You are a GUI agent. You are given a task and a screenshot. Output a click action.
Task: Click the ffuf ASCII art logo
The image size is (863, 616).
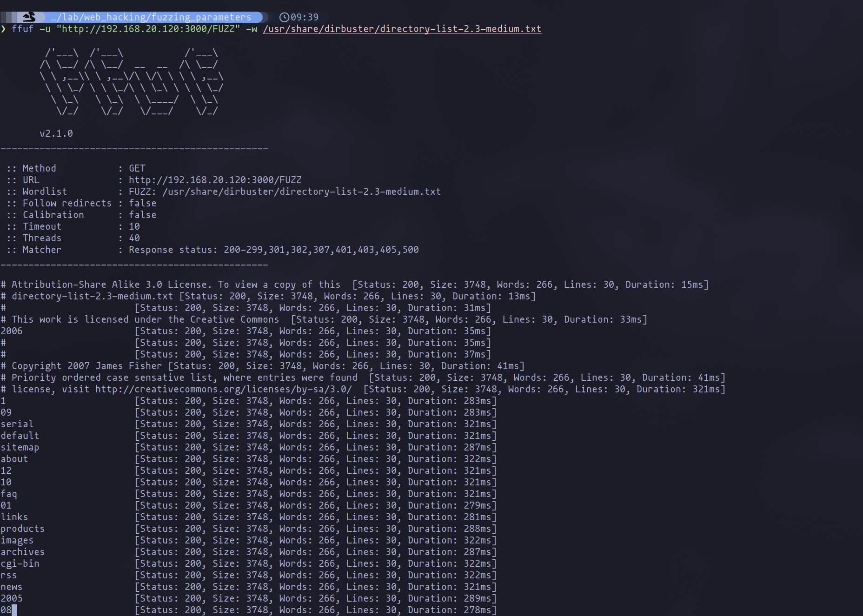coord(132,82)
